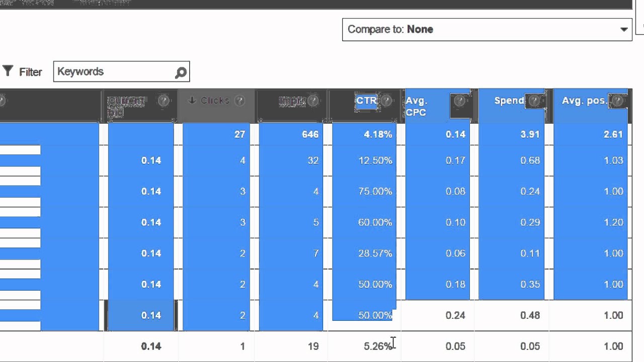Screen dimensions: 644x362
Task: Open help icon beside Avg. CPC header
Action: pyautogui.click(x=459, y=101)
